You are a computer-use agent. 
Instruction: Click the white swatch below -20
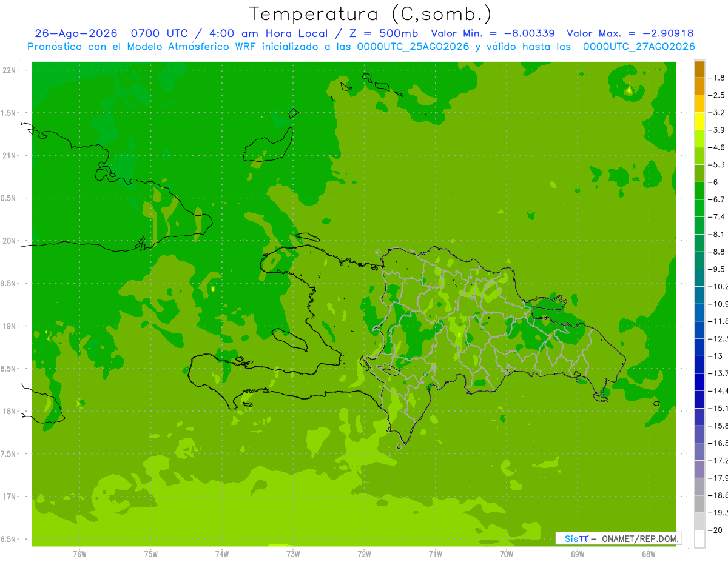tap(699, 538)
